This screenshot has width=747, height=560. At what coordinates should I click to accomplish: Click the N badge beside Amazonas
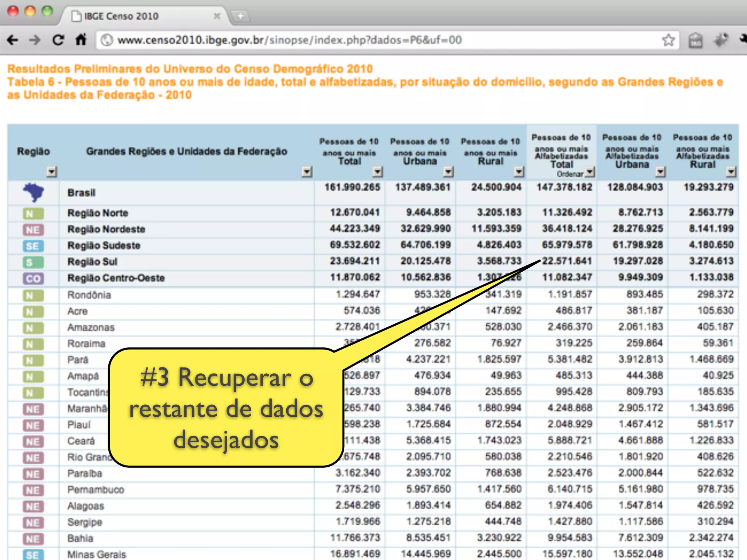[33, 328]
